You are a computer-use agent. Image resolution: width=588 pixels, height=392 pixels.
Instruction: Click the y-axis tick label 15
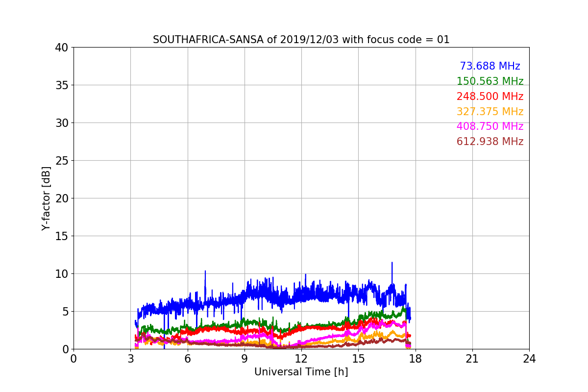point(62,236)
